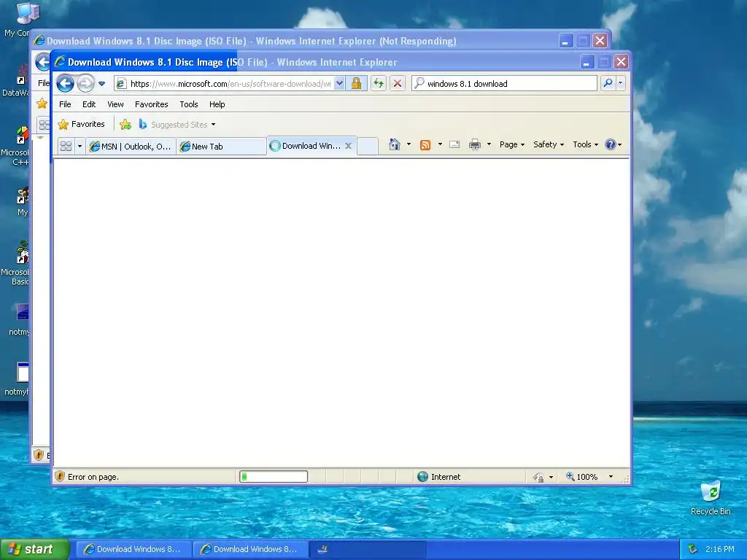Switch to the MSN | Outlook tab
The image size is (747, 560).
tap(131, 146)
